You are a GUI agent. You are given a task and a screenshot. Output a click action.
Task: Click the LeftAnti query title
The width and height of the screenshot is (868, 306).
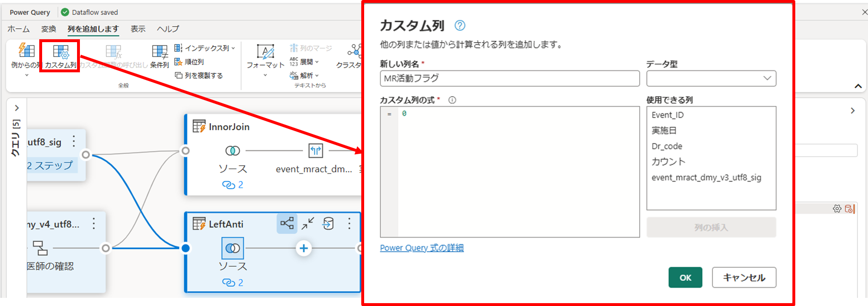click(x=226, y=224)
